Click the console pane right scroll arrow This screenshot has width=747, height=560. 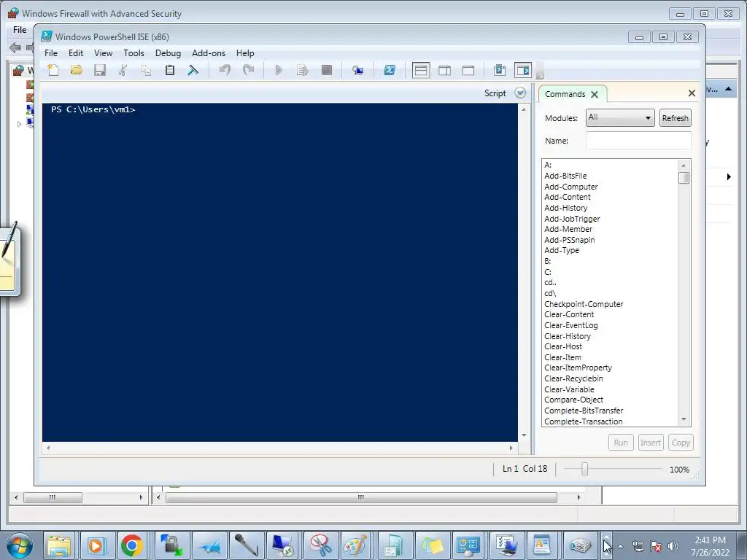click(511, 448)
